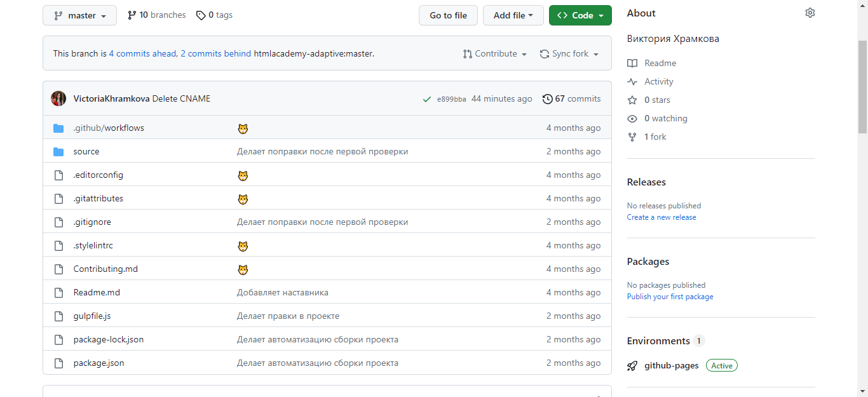Open the gulpfile.js file
868x397 pixels.
92,316
